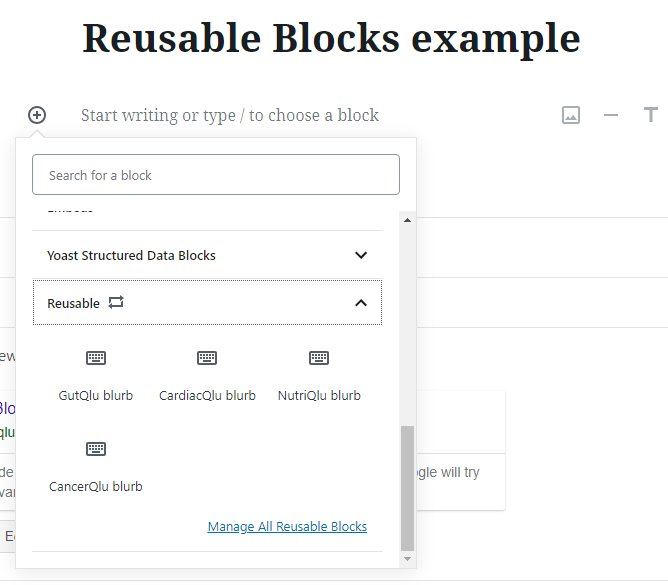This screenshot has width=668, height=585.
Task: Select the CardiacQlu blurb keyboard icon
Action: click(207, 358)
